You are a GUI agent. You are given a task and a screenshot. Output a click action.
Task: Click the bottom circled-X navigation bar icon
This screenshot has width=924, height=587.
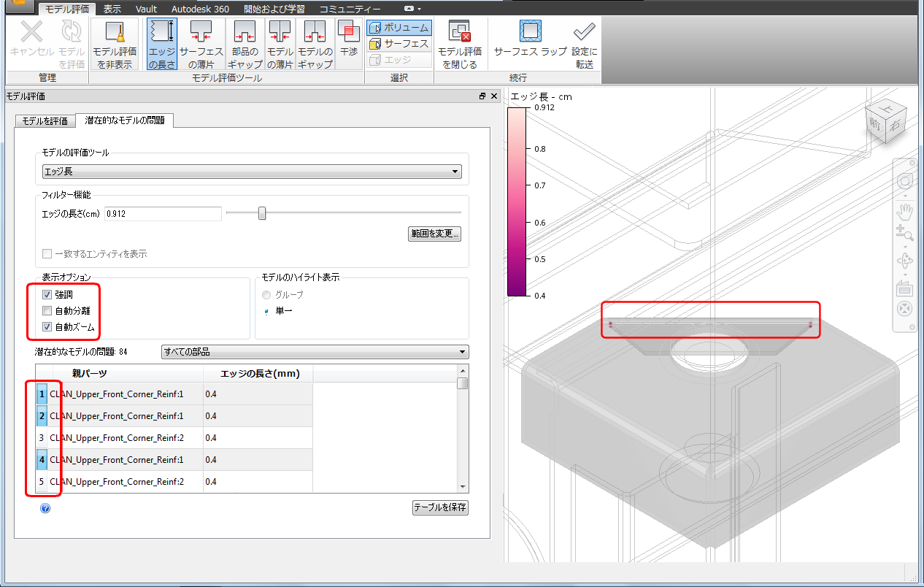904,307
